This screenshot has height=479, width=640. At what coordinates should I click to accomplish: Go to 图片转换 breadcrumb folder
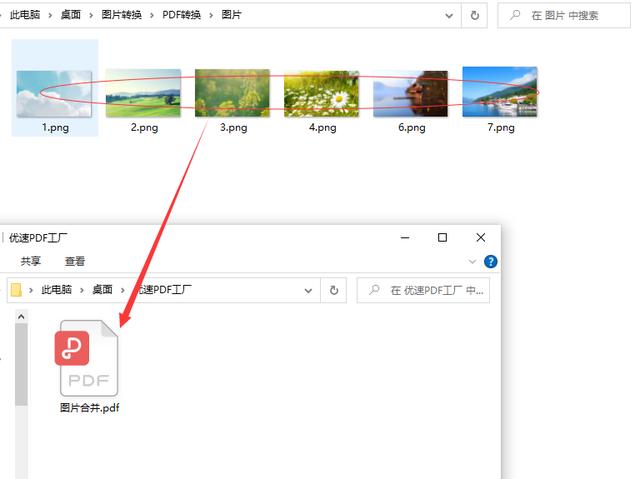pyautogui.click(x=121, y=15)
